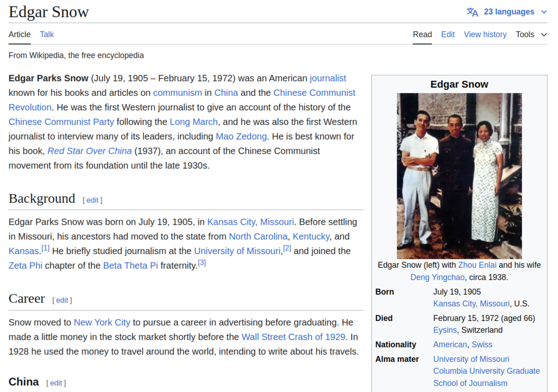
Task: Visit the Chinese Communist Party link
Action: coord(61,122)
